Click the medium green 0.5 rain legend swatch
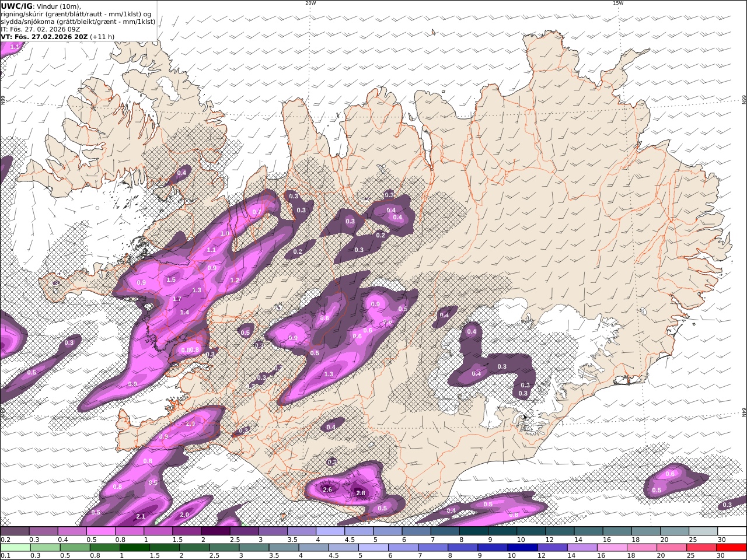The width and height of the screenshot is (747, 560). [x=75, y=548]
